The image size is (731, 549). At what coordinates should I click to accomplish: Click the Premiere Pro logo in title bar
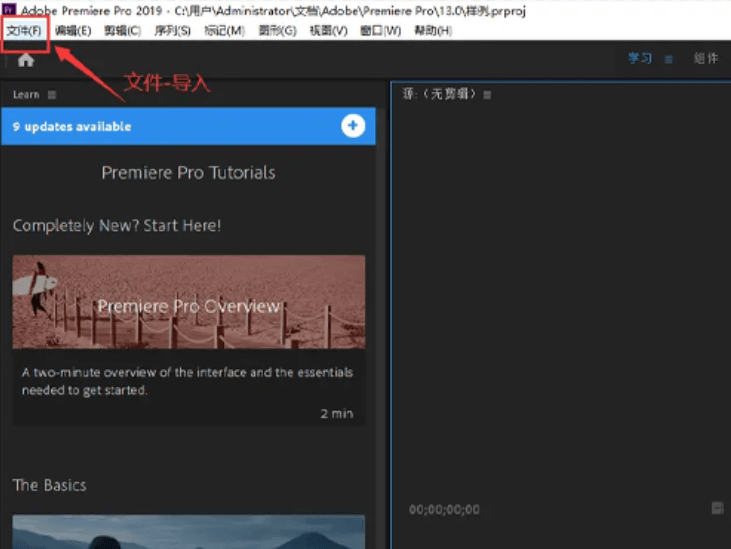pos(9,10)
